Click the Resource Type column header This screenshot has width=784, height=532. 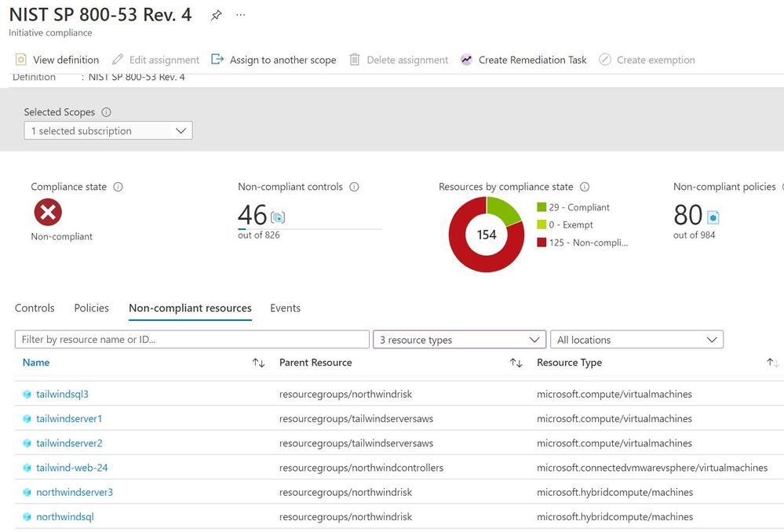(570, 363)
